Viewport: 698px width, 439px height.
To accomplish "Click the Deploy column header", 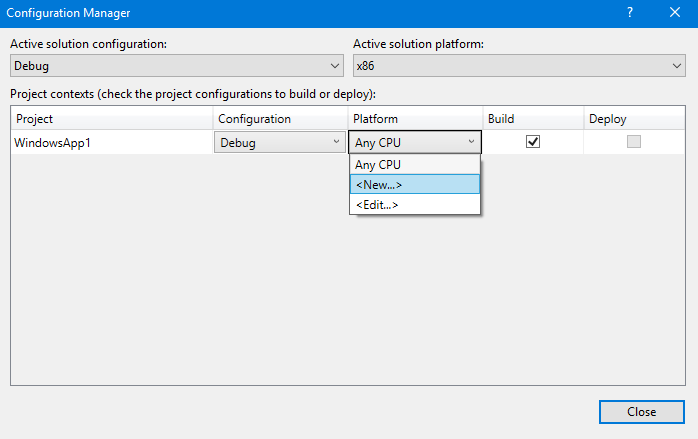I will (634, 119).
